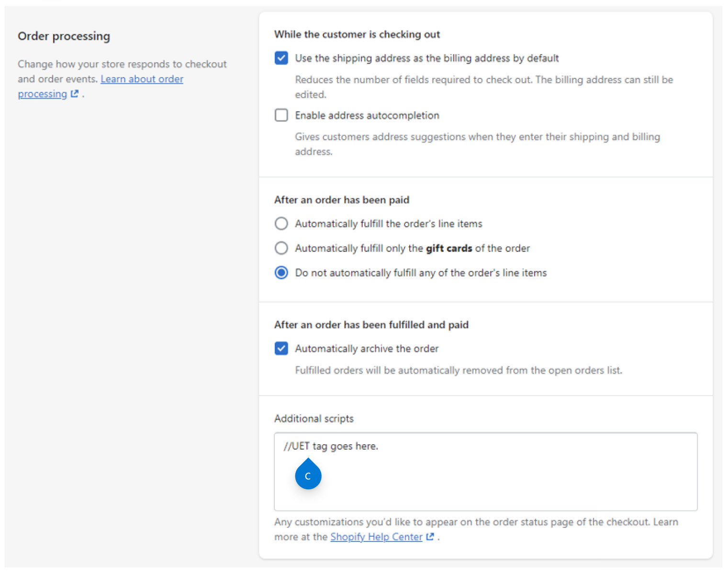Click 'Any customizations you'd like to appear' help text
The height and width of the screenshot is (573, 728).
476,529
